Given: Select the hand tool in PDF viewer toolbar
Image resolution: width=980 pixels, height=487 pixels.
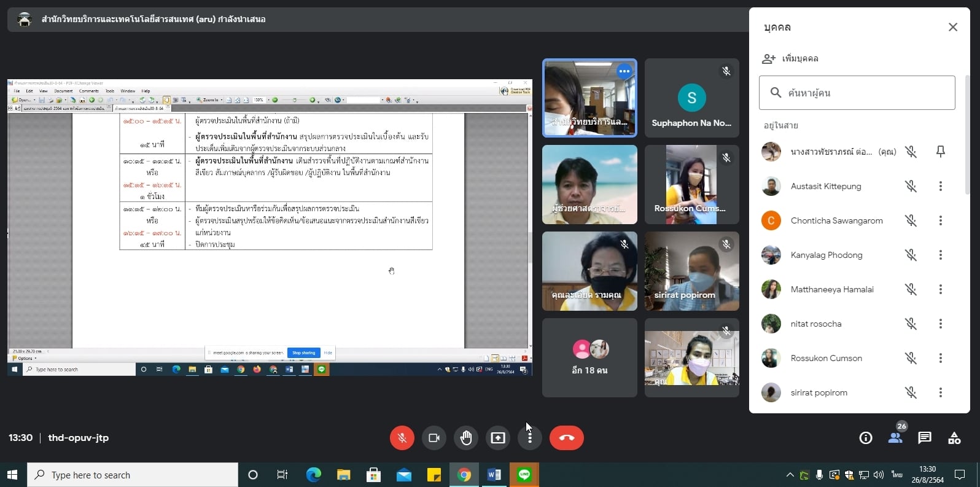Looking at the screenshot, I should point(166,99).
